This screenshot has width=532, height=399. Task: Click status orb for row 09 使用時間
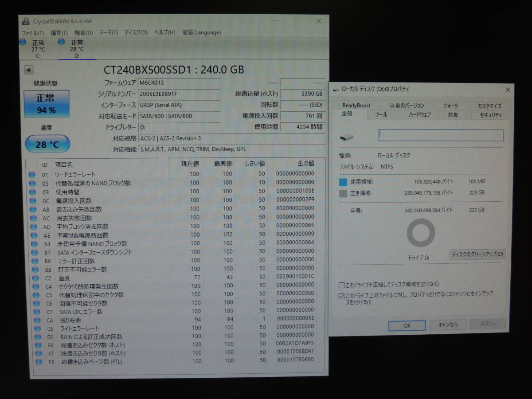coord(32,192)
